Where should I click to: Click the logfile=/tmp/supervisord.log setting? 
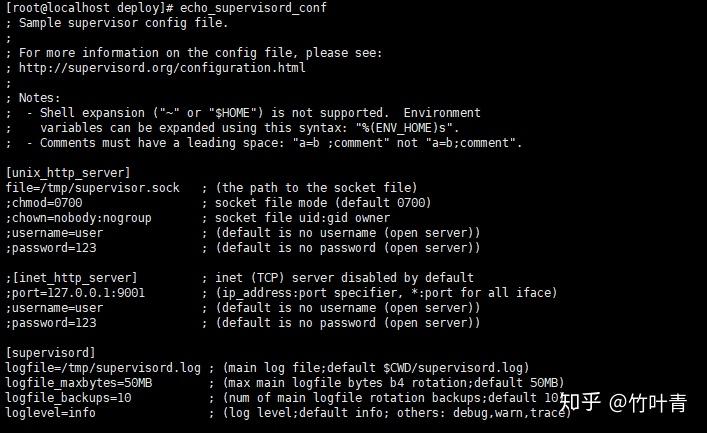(x=104, y=368)
